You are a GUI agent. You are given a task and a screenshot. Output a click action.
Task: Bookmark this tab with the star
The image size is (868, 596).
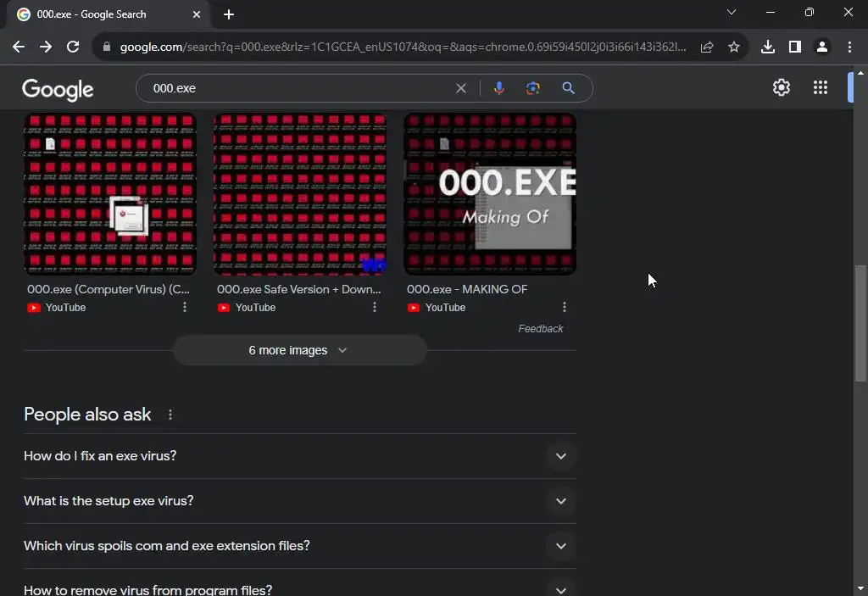pos(734,47)
